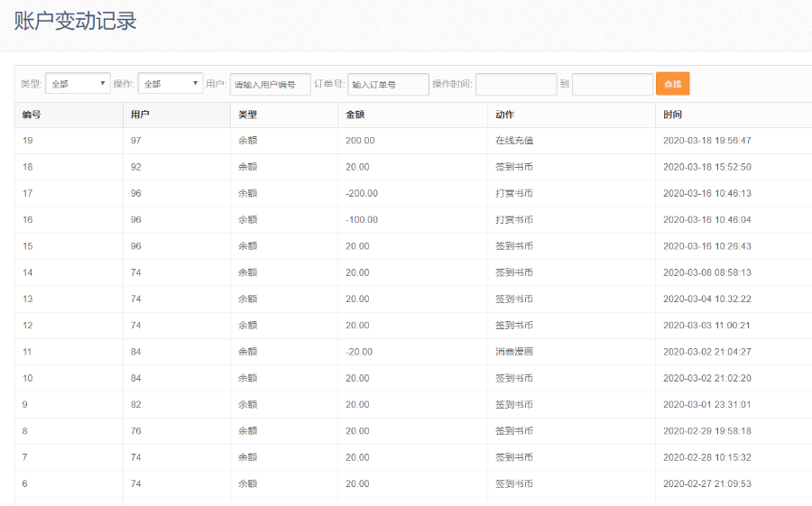This screenshot has width=812, height=506.
Task: Click the 用户 number input field
Action: (x=270, y=84)
